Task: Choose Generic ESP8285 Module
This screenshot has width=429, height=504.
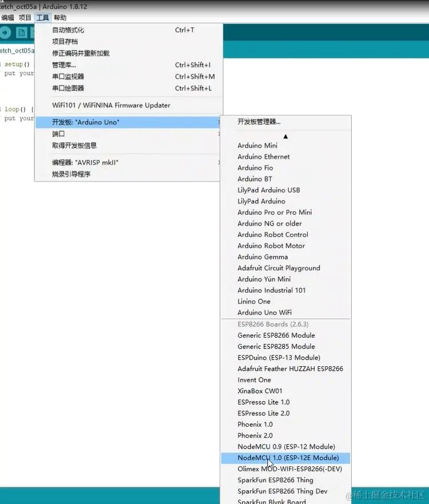Action: pyautogui.click(x=286, y=346)
